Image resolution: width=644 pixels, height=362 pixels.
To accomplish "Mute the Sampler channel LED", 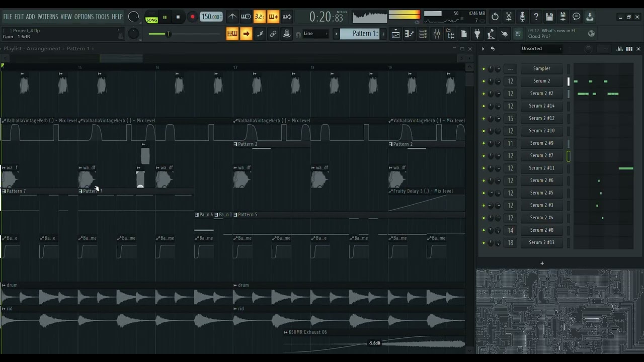I will (x=484, y=69).
